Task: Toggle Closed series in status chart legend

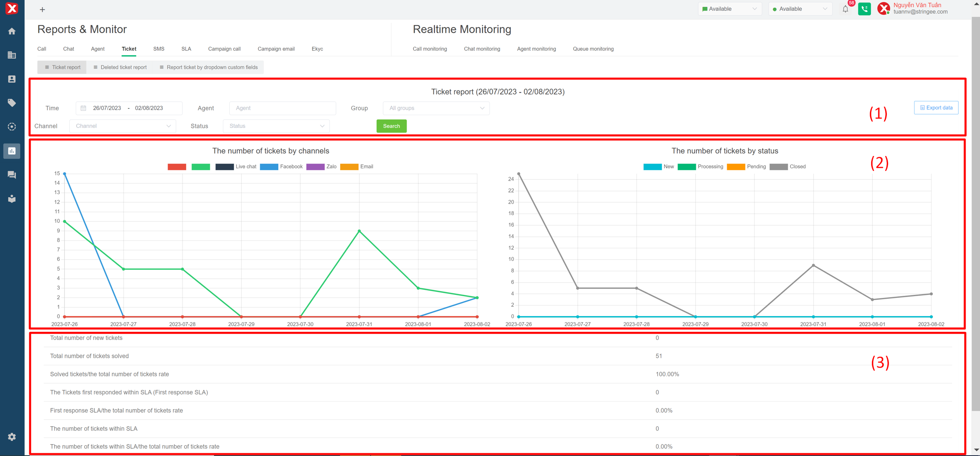Action: [x=788, y=167]
